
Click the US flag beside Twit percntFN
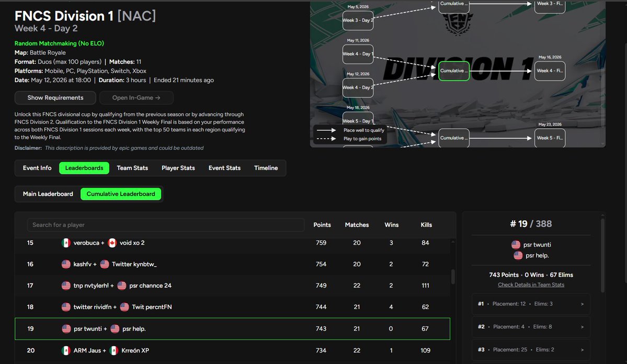124,307
